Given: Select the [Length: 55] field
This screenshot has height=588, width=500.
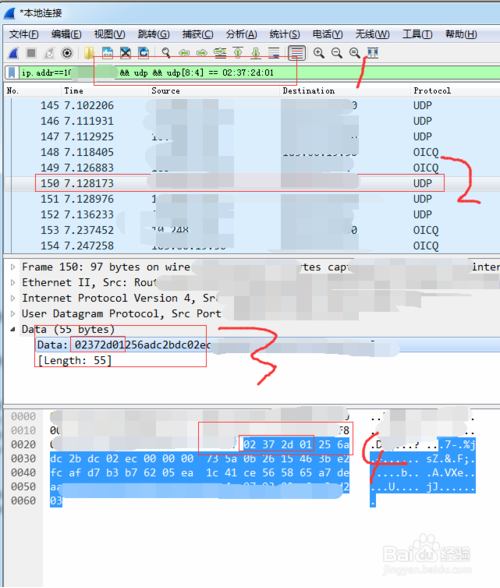Looking at the screenshot, I should click(75, 361).
